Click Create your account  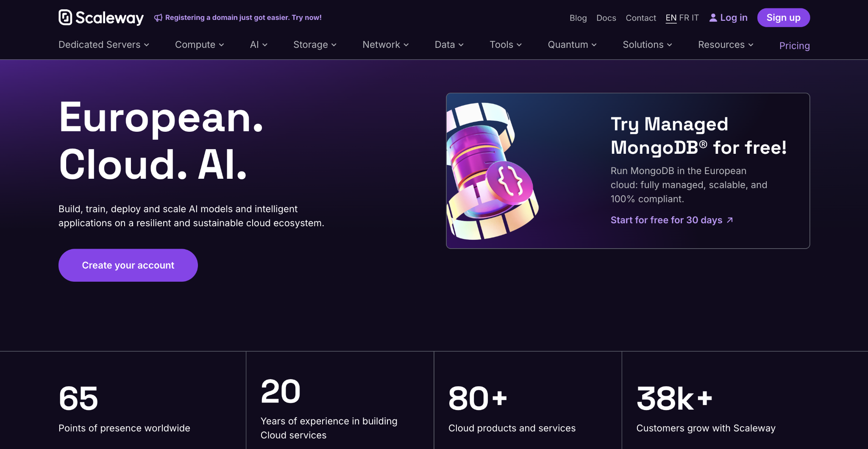[x=128, y=265]
